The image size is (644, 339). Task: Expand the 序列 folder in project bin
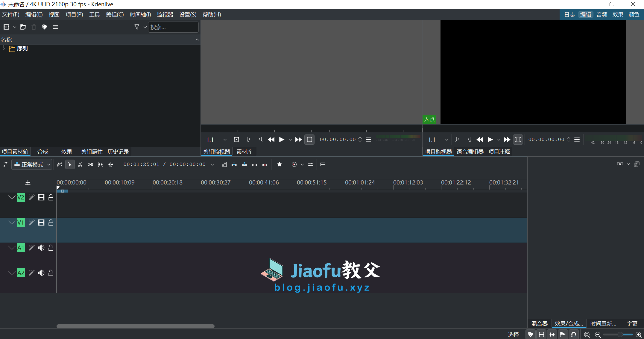(x=4, y=49)
